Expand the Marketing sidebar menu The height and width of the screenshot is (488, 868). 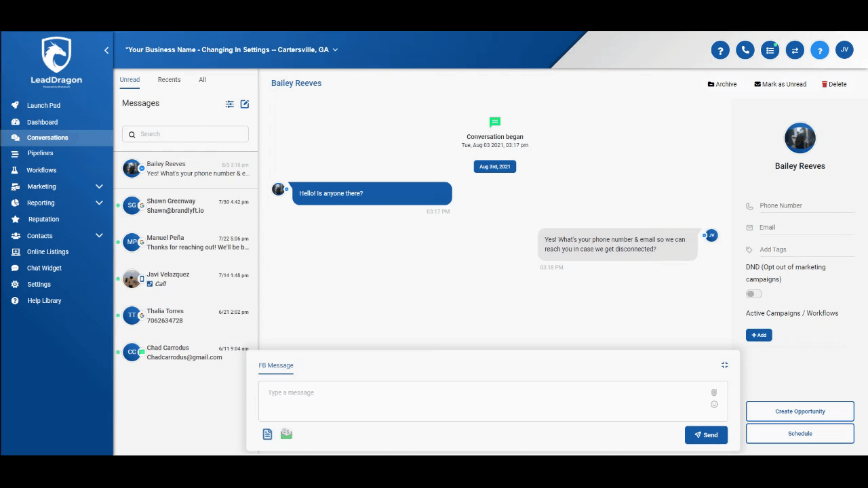[x=99, y=186]
